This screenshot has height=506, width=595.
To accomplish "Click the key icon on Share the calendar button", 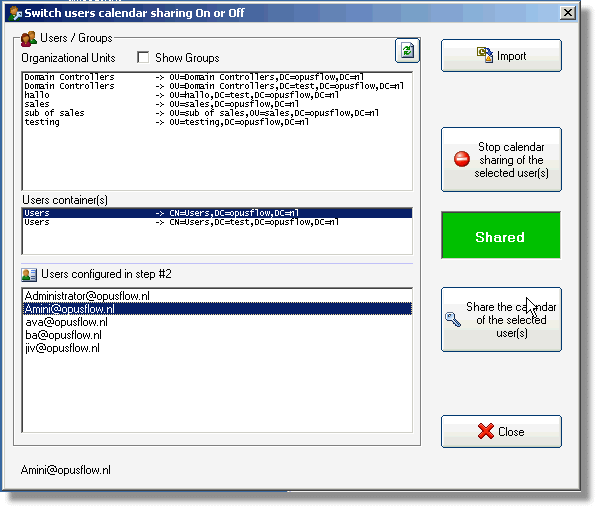I will [453, 320].
